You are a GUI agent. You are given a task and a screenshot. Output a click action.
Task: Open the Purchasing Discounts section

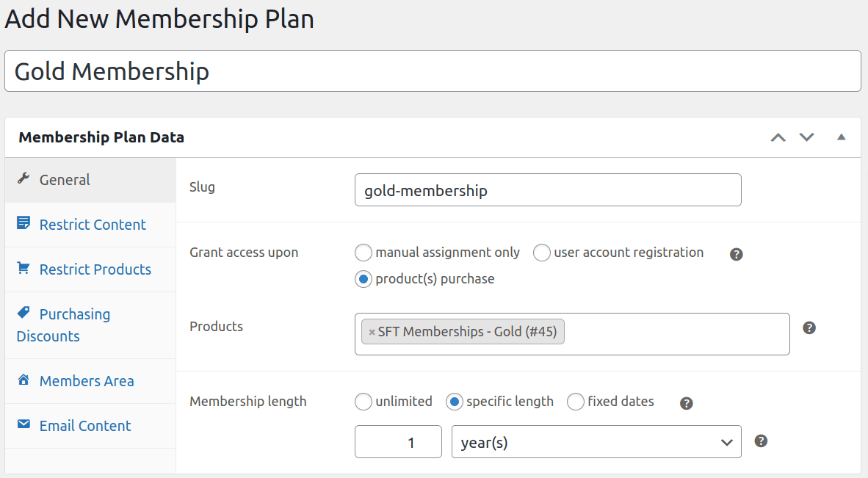[74, 325]
